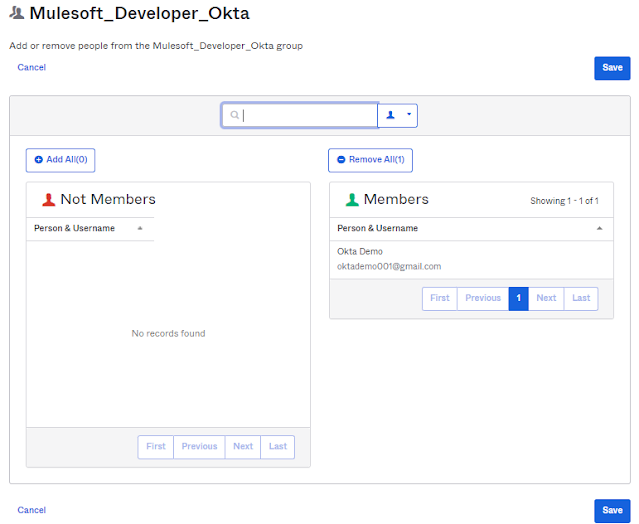Click the Remove All(1) button

tap(370, 160)
